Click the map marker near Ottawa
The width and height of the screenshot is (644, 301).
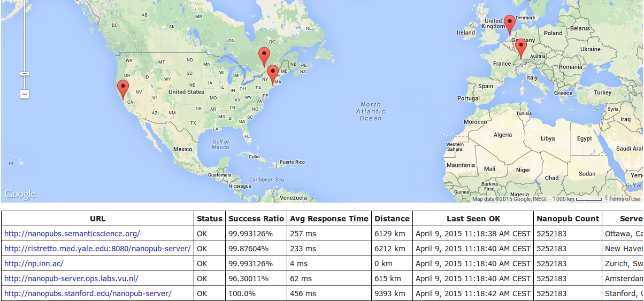tap(263, 57)
